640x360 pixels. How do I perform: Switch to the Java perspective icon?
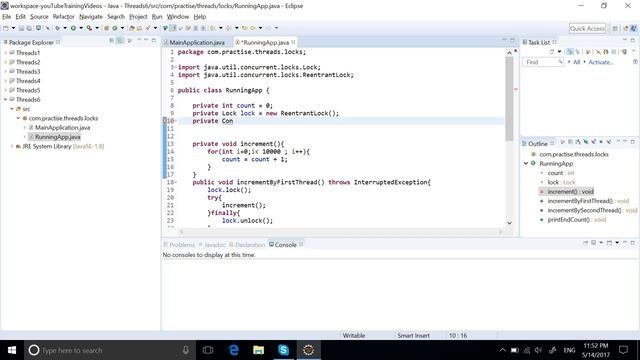(x=633, y=29)
